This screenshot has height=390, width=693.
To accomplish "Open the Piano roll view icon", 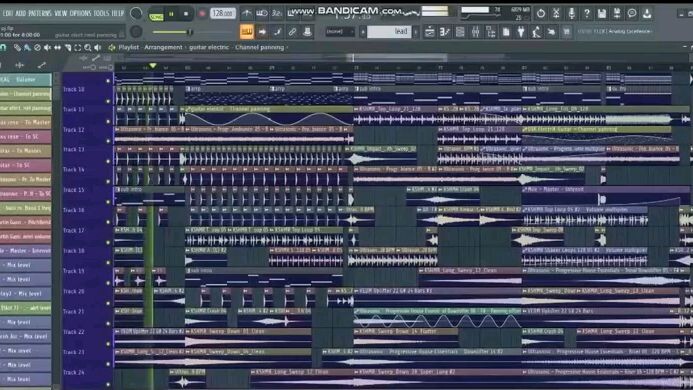I will [445, 32].
